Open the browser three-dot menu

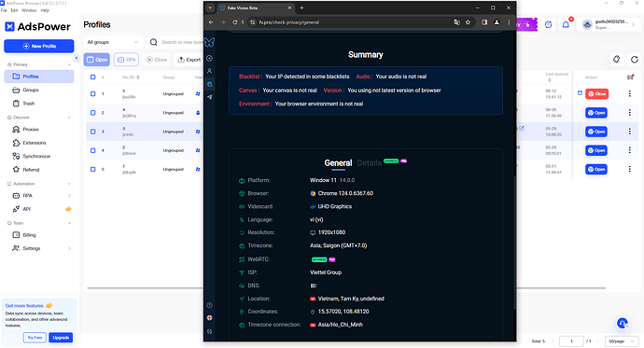509,22
